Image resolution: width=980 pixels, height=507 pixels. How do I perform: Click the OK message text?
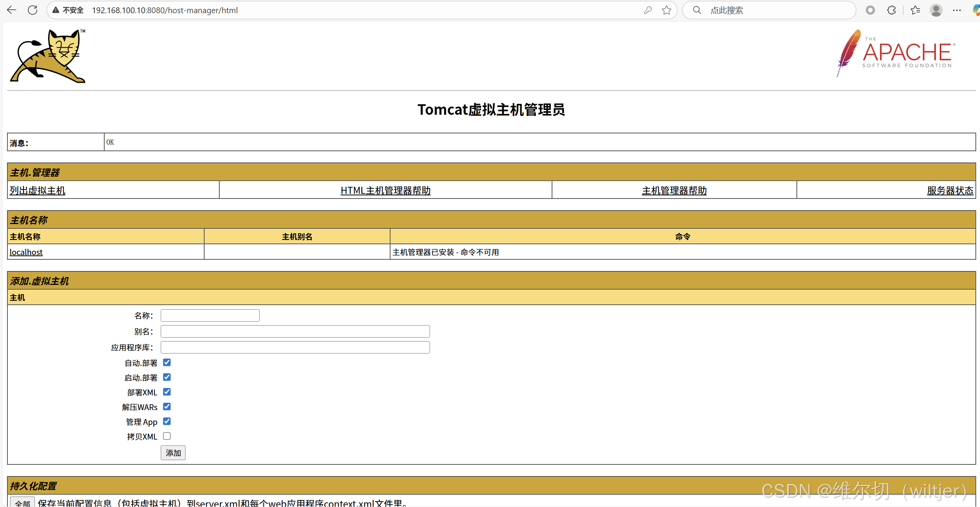tap(110, 142)
